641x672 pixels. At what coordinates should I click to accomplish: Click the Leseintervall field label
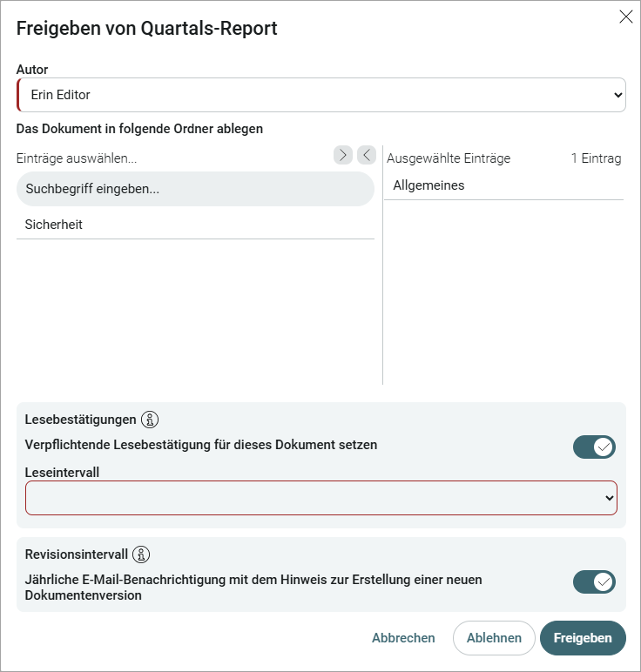[x=62, y=473]
